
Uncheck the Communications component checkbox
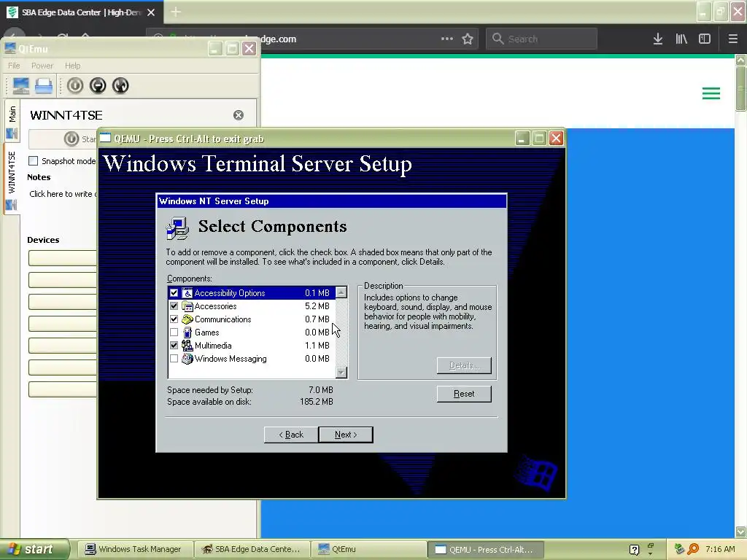174,319
